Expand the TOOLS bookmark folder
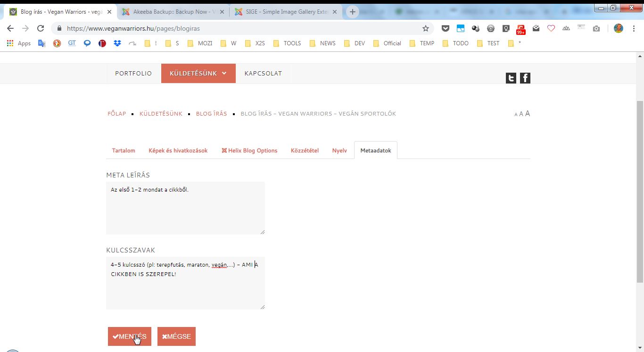 [287, 43]
